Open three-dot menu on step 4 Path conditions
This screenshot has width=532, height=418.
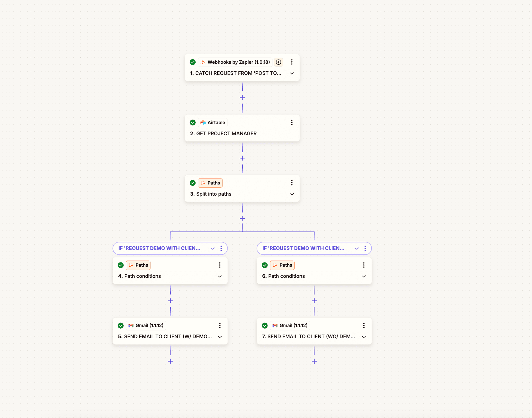click(220, 265)
